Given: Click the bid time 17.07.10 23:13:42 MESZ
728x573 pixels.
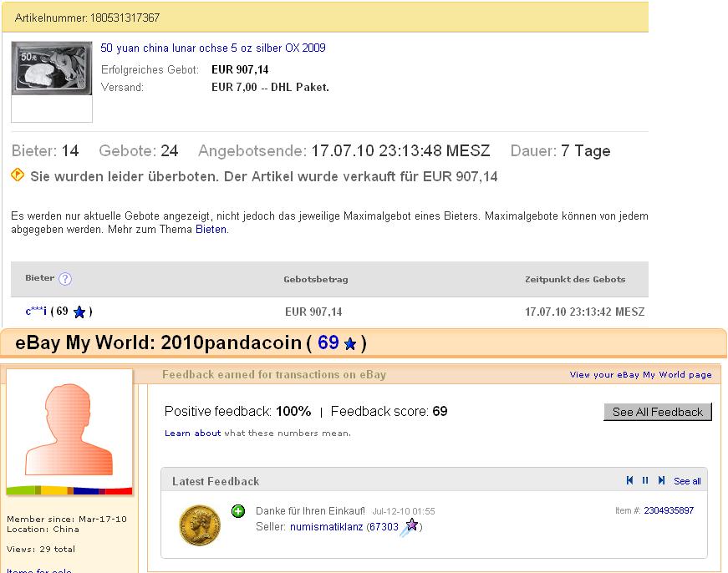Looking at the screenshot, I should click(584, 312).
